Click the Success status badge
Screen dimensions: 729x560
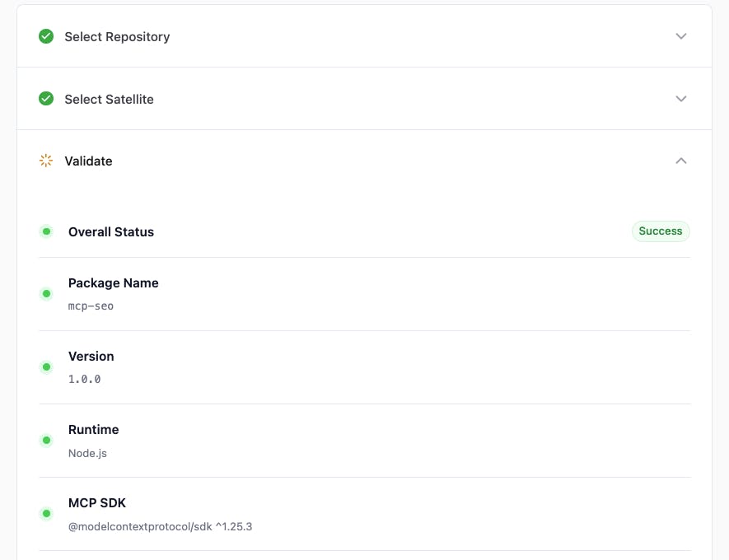pos(661,231)
